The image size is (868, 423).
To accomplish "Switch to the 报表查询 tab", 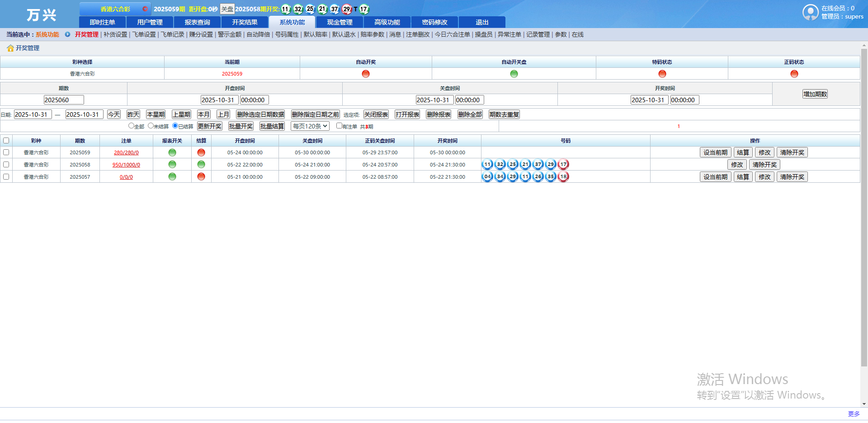I will (197, 22).
